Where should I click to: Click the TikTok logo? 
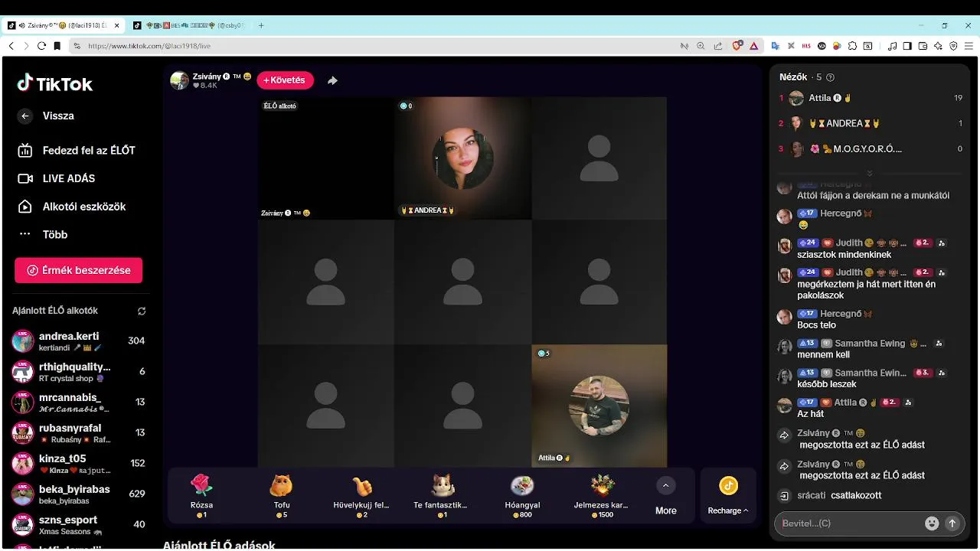[55, 83]
